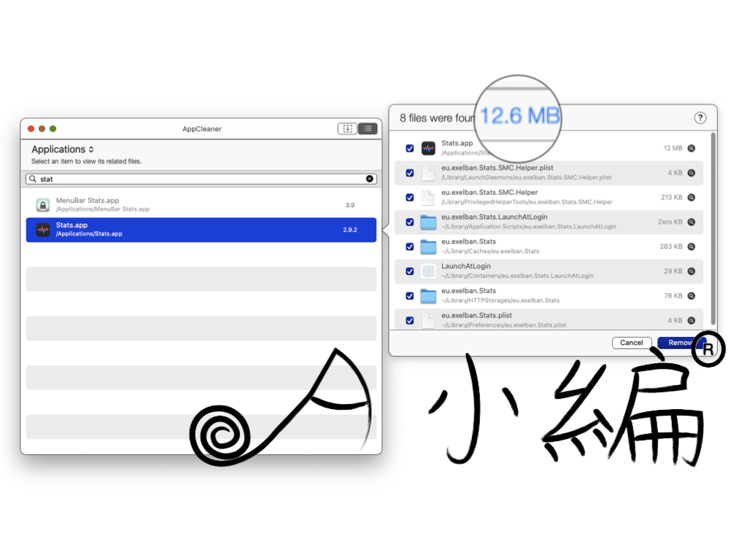Reveal the HTTPStorages eu.exelban.Stats folder in Finder
The width and height of the screenshot is (747, 560).
[x=692, y=296]
